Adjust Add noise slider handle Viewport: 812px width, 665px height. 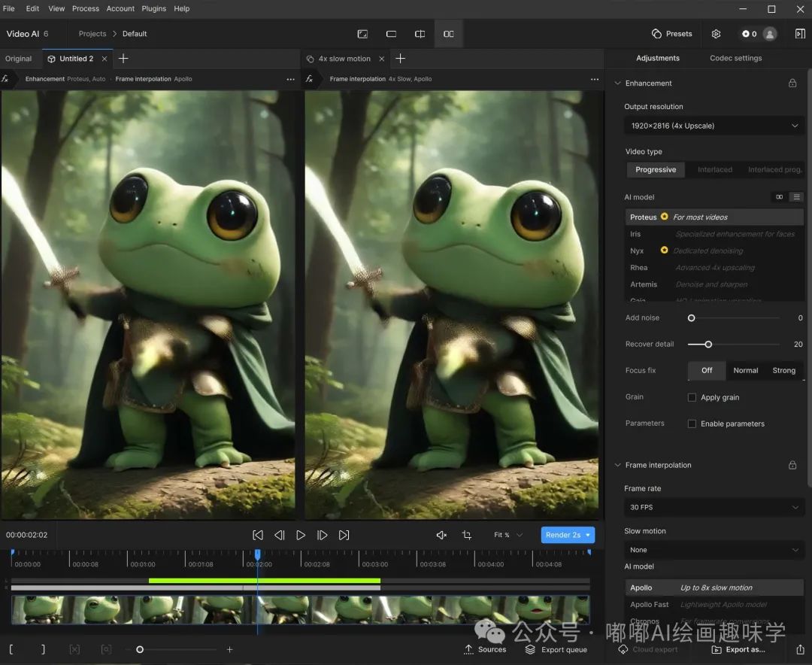pyautogui.click(x=692, y=317)
